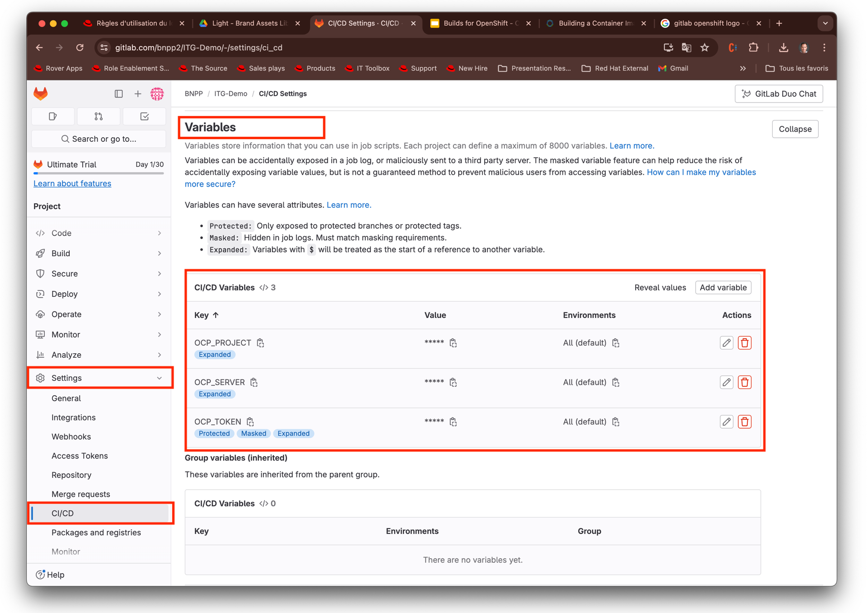Open General settings page
Image resolution: width=868 pixels, height=613 pixels.
tap(66, 398)
